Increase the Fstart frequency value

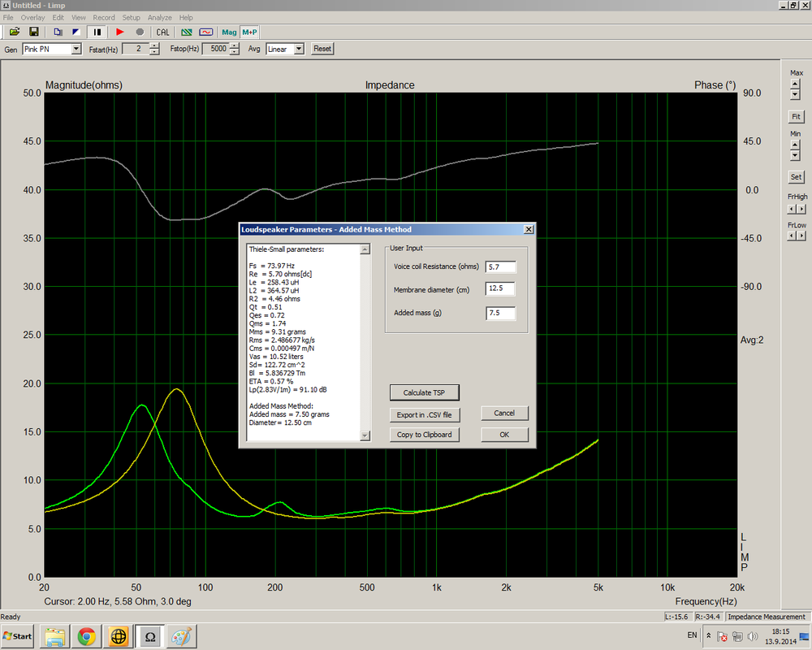pyautogui.click(x=154, y=46)
